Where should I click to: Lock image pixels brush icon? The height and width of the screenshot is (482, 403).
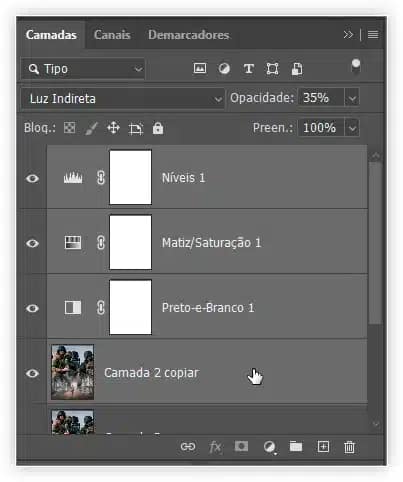tap(91, 128)
